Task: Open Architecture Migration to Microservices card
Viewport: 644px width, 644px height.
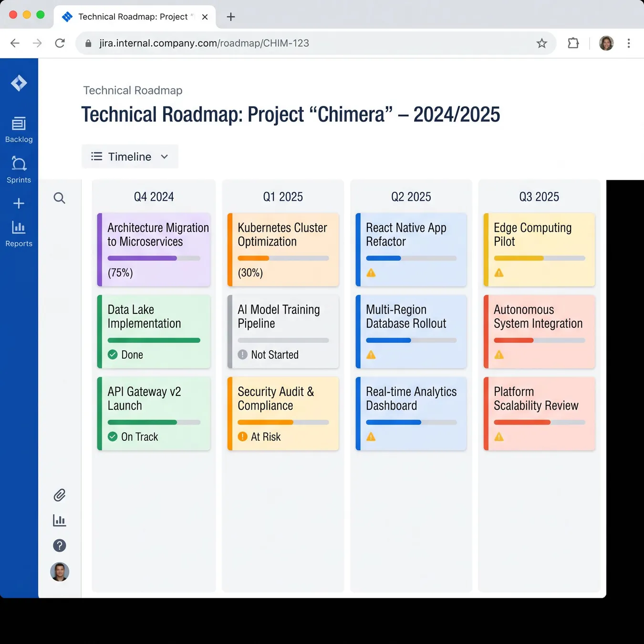Action: pyautogui.click(x=154, y=249)
